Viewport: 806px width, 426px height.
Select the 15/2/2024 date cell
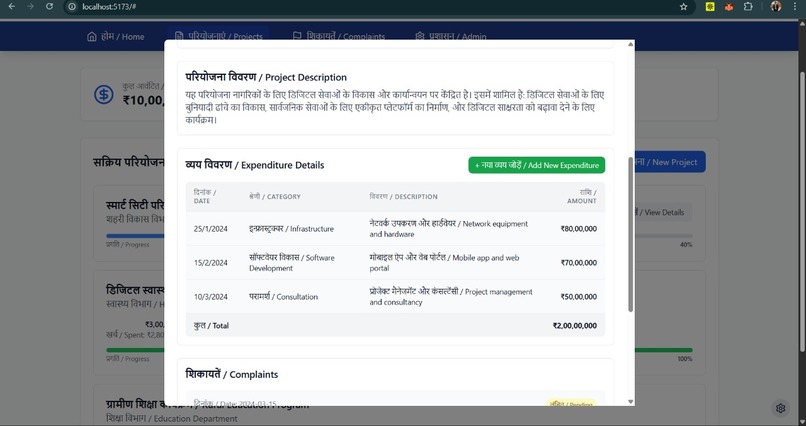[x=211, y=263]
